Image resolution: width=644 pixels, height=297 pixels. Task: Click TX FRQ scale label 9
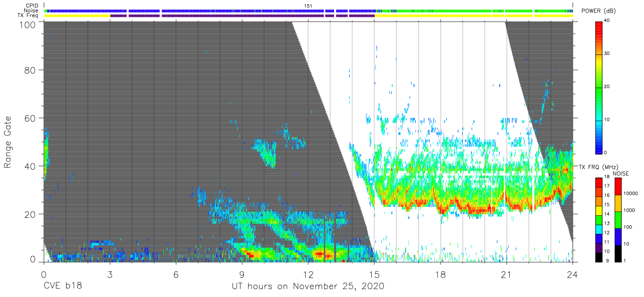pos(608,260)
